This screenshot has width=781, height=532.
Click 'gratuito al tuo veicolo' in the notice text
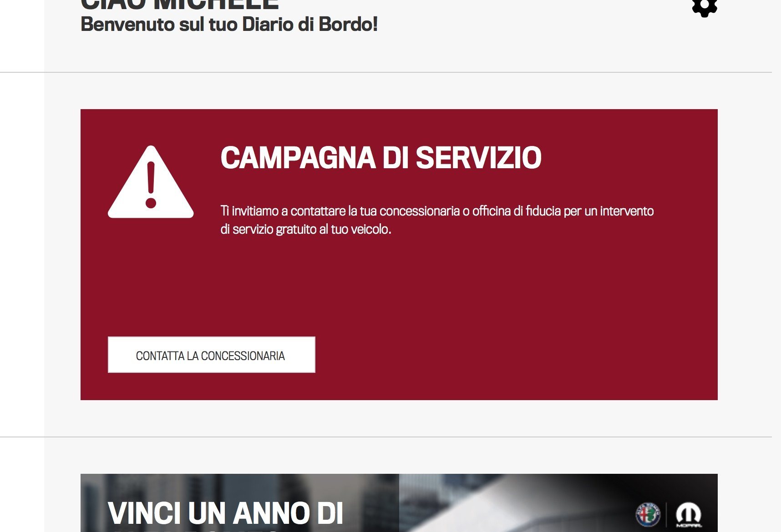click(334, 229)
